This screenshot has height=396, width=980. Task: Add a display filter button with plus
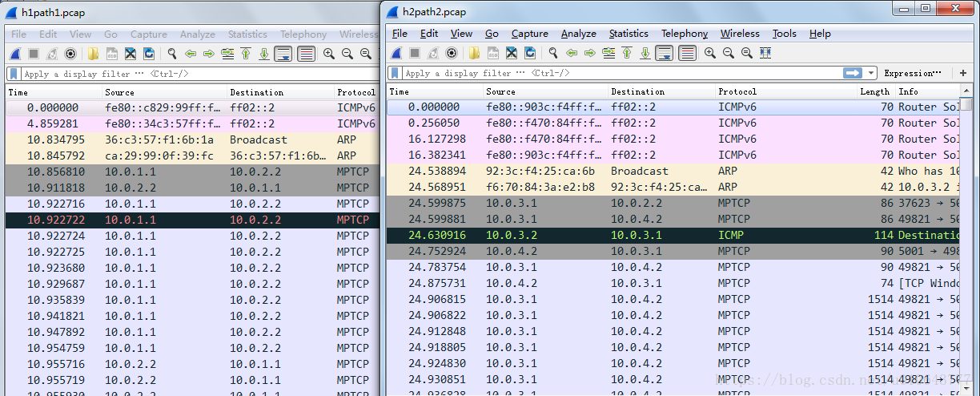point(963,73)
